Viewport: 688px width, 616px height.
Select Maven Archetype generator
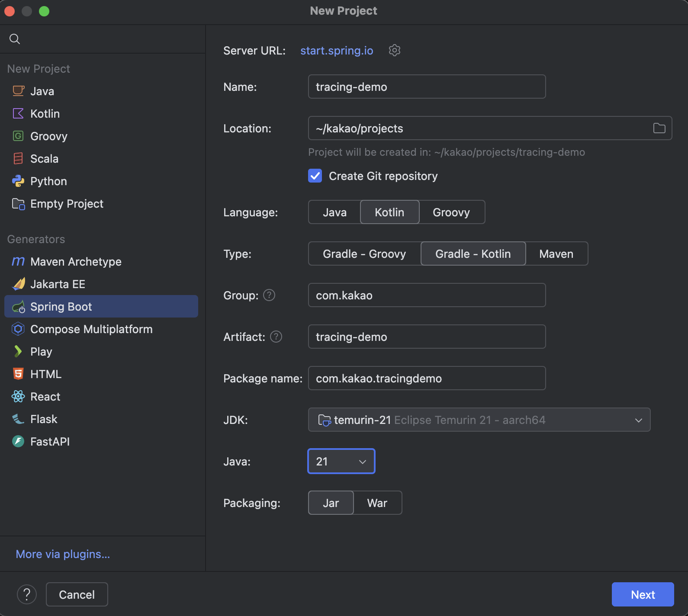click(x=101, y=261)
